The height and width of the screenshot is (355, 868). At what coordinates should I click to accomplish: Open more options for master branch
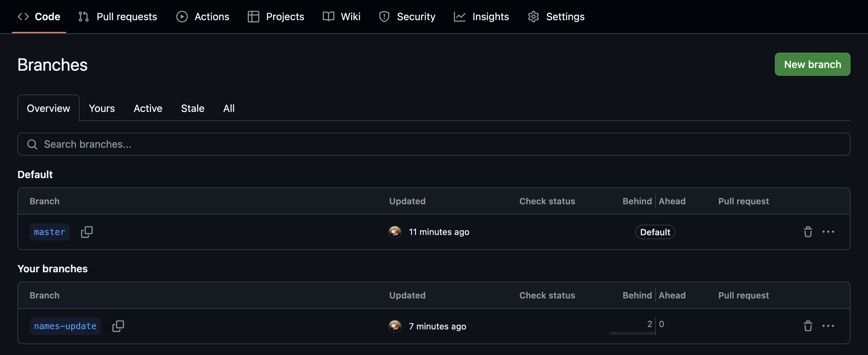pos(828,232)
